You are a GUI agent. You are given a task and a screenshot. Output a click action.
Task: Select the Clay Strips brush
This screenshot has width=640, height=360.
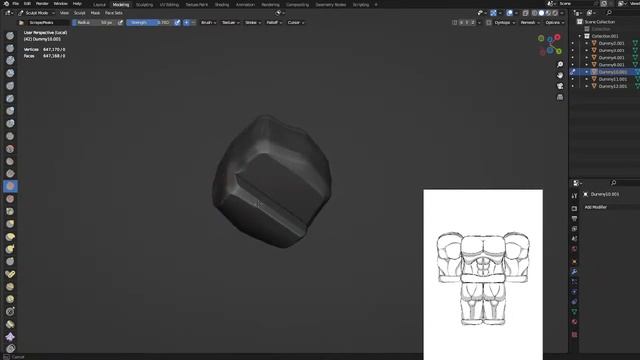coord(10,73)
